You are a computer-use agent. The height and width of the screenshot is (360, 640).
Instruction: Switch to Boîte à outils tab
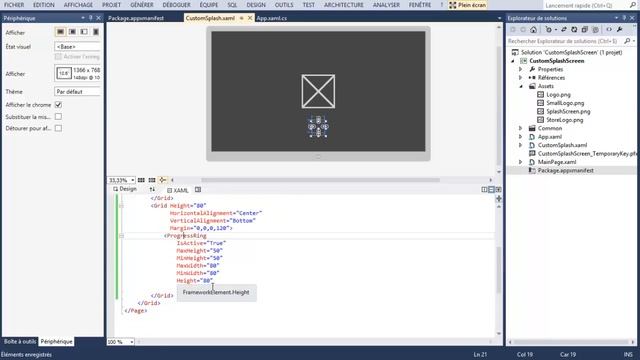(x=20, y=341)
